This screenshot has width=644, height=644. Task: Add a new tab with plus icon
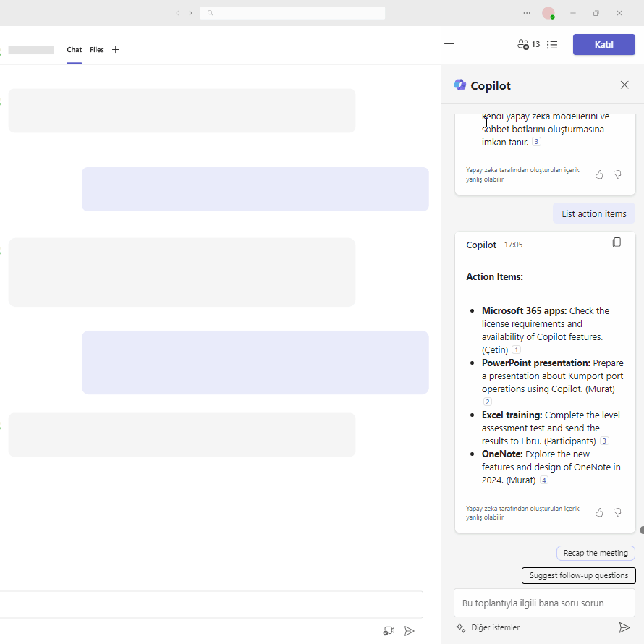(x=115, y=50)
